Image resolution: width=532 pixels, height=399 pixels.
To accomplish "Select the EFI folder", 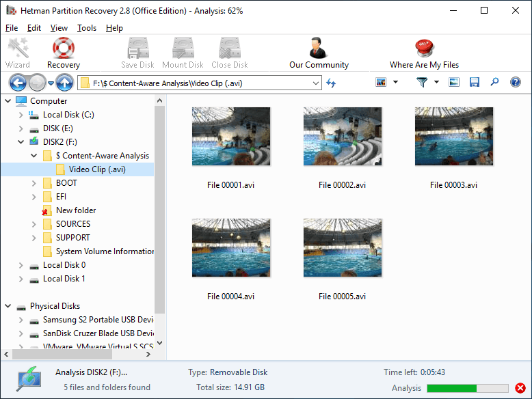I will click(x=61, y=197).
